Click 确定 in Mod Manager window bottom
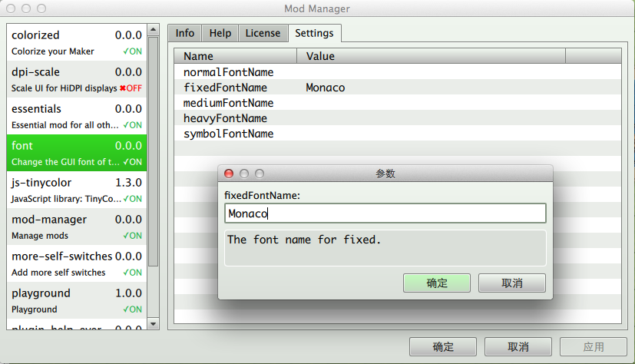 pyautogui.click(x=442, y=347)
